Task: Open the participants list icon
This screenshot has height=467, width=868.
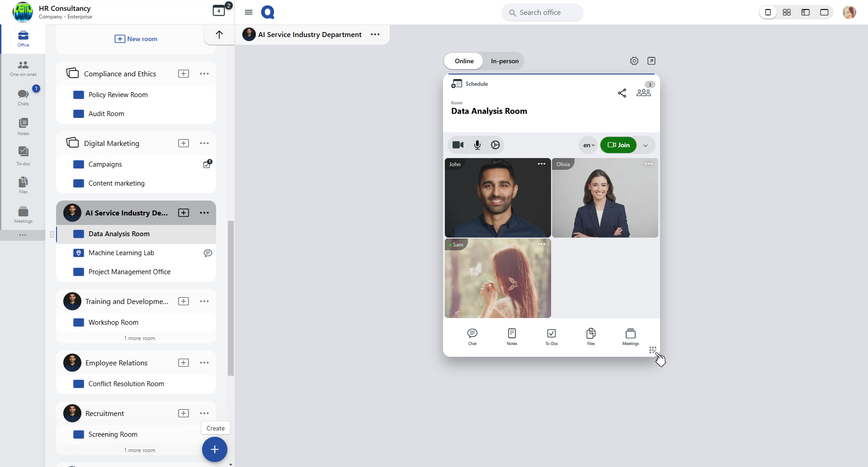Action: click(x=643, y=92)
